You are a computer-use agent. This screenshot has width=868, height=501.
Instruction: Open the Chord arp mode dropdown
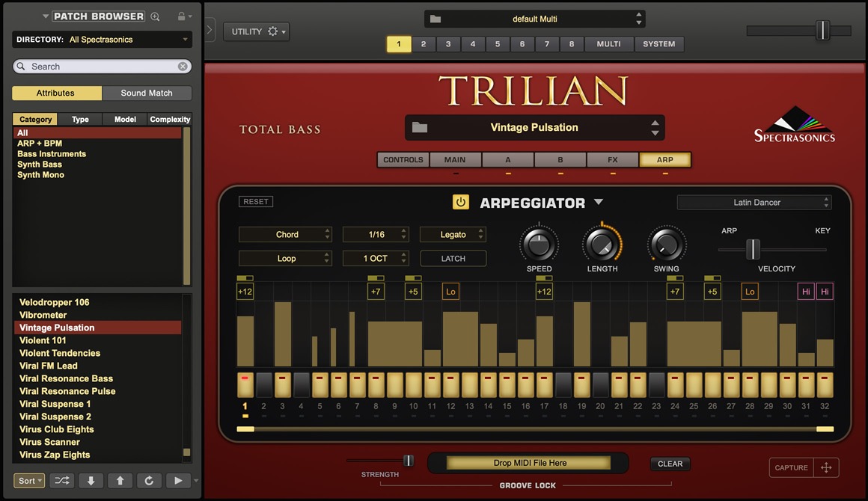(285, 235)
